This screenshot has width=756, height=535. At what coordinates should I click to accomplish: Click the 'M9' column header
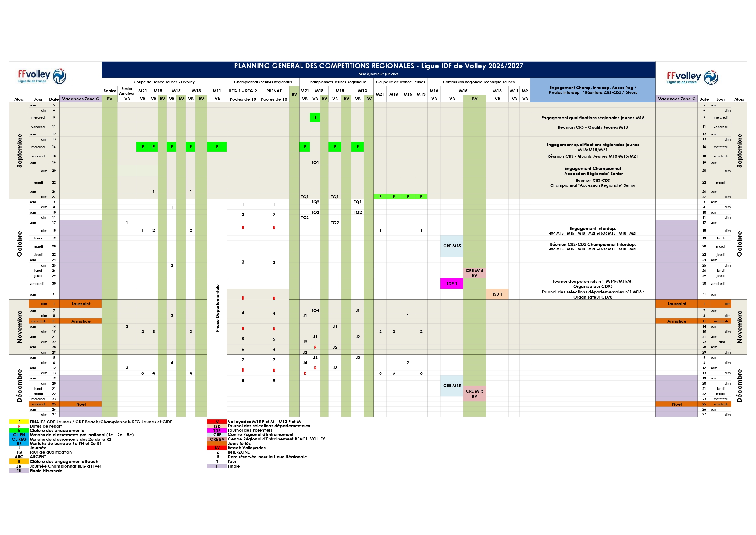point(525,91)
